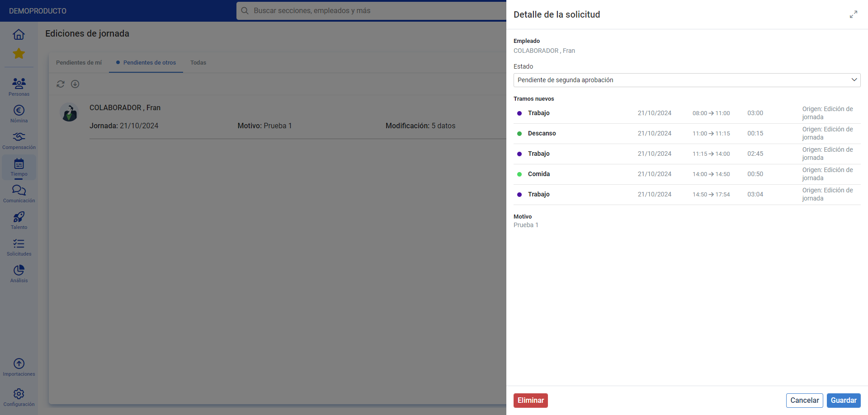Switch to the Todas tab
This screenshot has width=868, height=415.
click(198, 63)
